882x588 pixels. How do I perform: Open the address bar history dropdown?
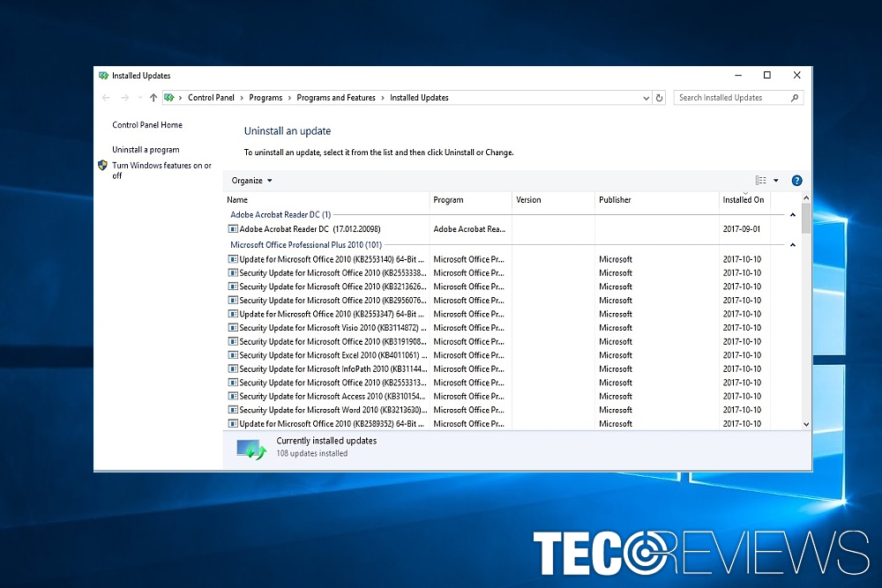tap(646, 98)
